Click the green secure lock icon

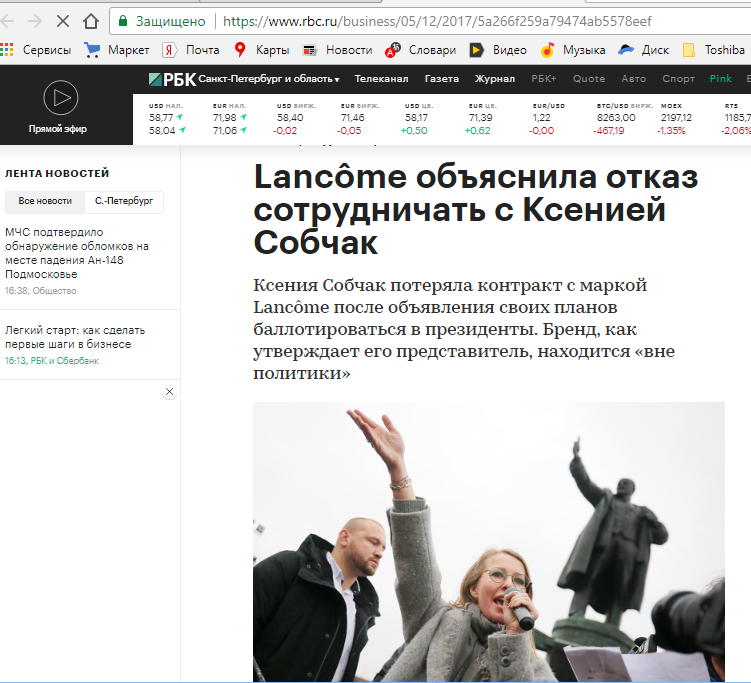123,21
